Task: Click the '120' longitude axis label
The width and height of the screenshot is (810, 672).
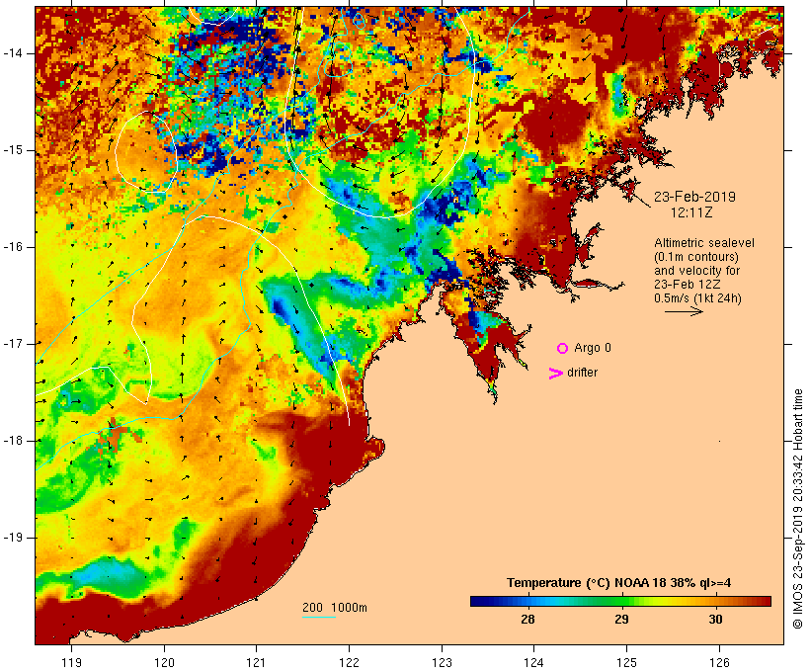Action: click(x=164, y=662)
